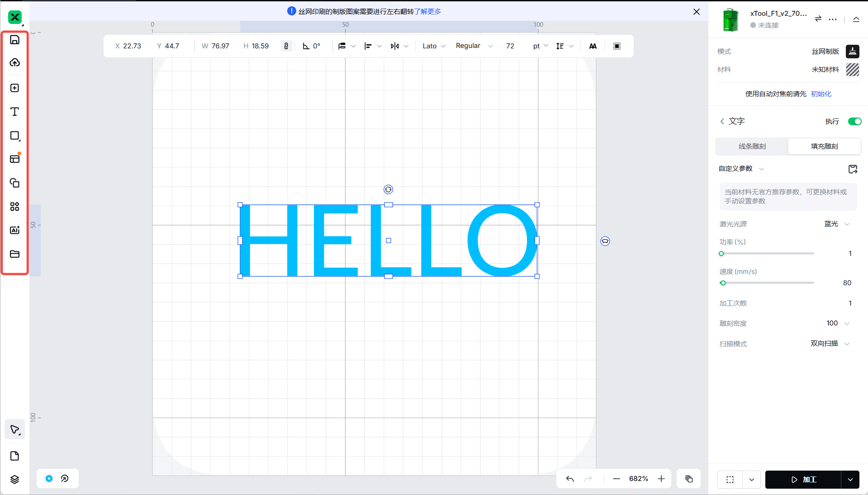Viewport: 868px width, 495px height.
Task: Toggle uppercase AA text formatting
Action: (593, 46)
